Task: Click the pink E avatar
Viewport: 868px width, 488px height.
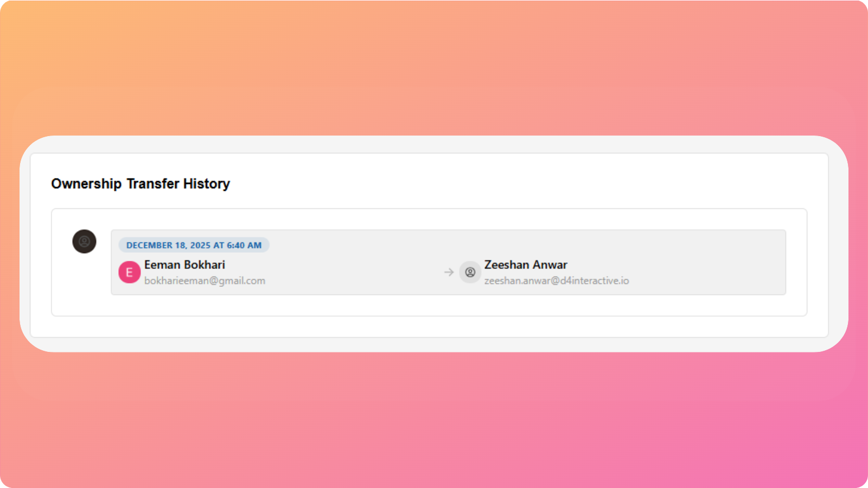Action: [129, 272]
